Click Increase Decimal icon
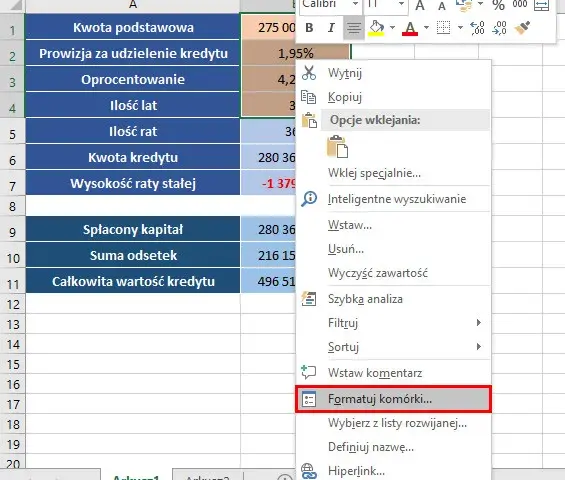Image resolution: width=565 pixels, height=480 pixels. point(477,28)
